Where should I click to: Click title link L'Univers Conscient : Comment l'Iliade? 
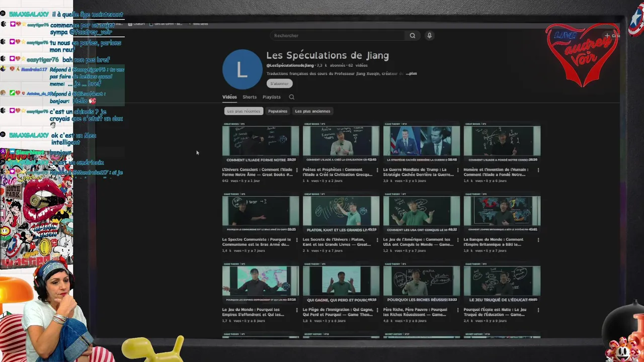(x=257, y=172)
